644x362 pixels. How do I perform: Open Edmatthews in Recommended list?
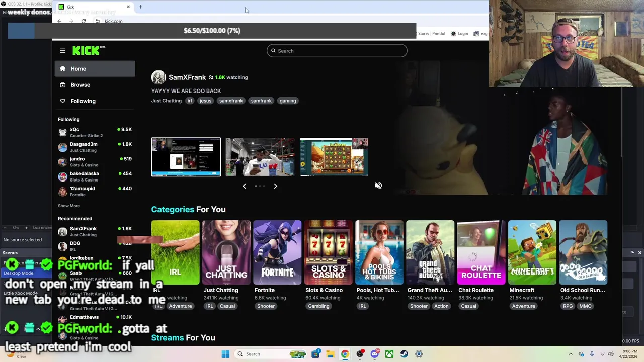(95, 320)
